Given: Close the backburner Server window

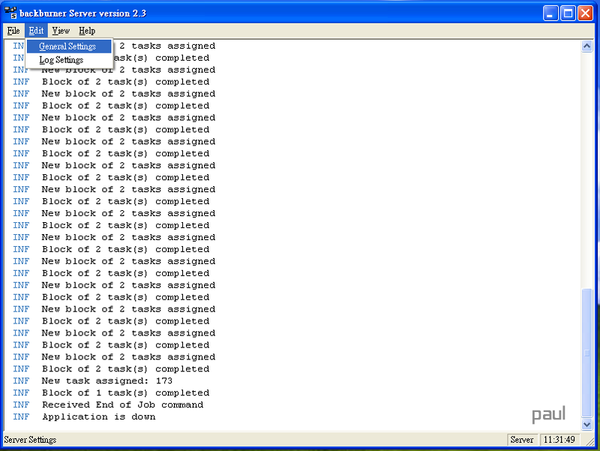Looking at the screenshot, I should [585, 13].
